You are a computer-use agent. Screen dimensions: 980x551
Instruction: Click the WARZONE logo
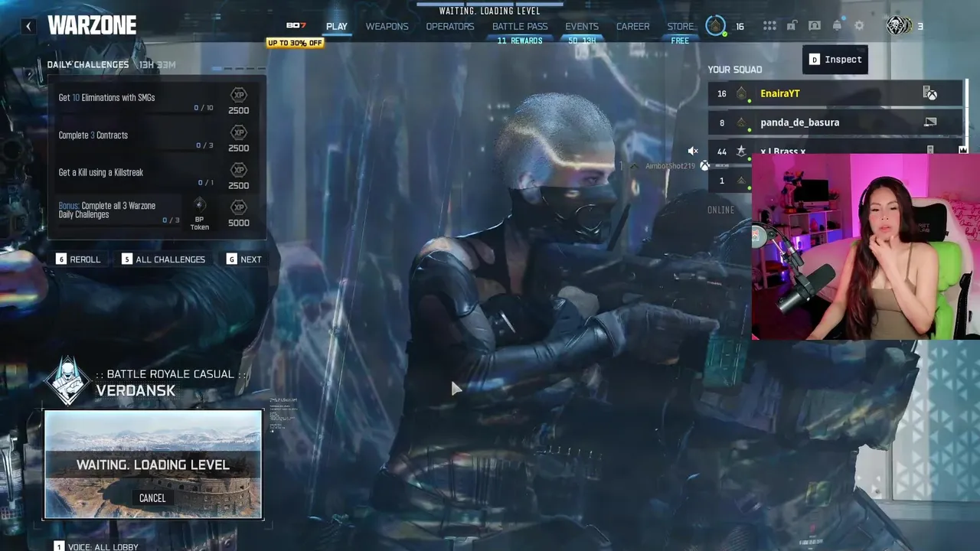(x=92, y=25)
